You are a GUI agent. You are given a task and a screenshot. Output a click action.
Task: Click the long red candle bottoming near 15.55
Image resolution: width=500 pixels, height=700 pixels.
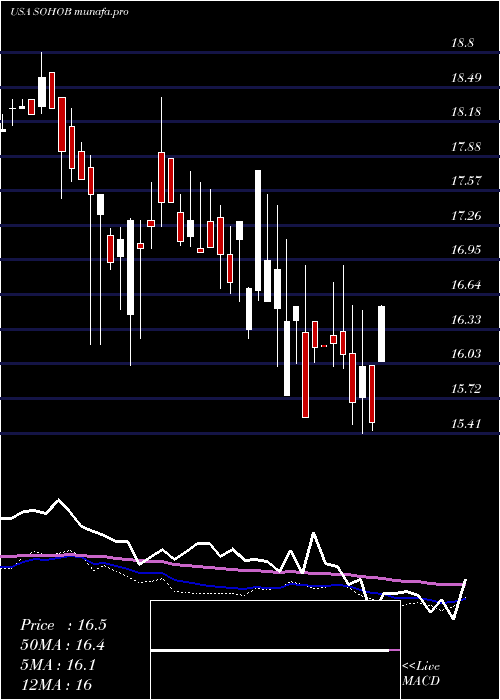tap(305, 375)
